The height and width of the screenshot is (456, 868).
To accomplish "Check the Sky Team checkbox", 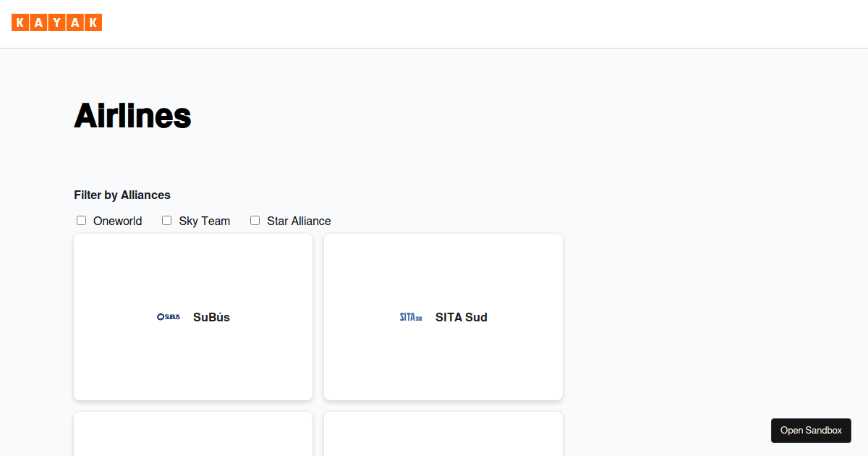I will [166, 220].
